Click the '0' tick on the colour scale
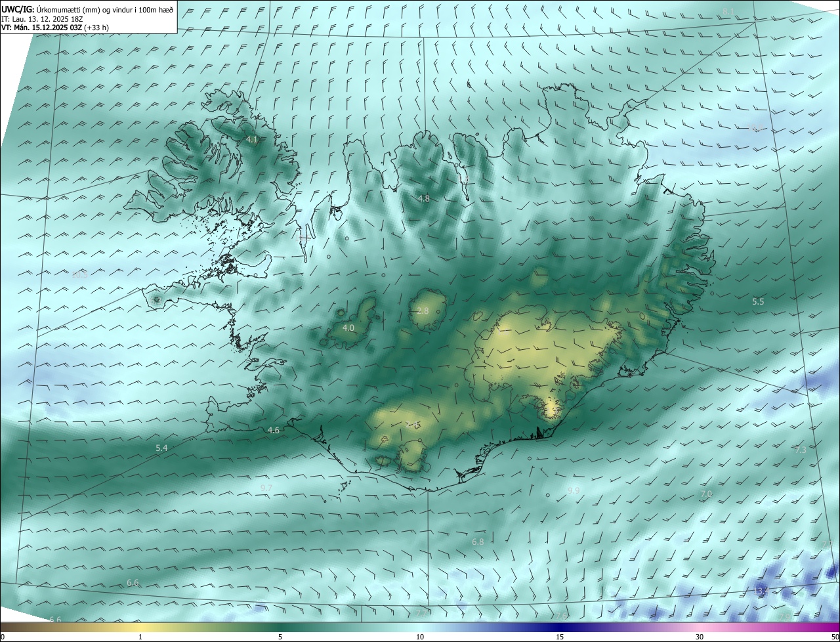This screenshot has width=840, height=642. pyautogui.click(x=3, y=637)
